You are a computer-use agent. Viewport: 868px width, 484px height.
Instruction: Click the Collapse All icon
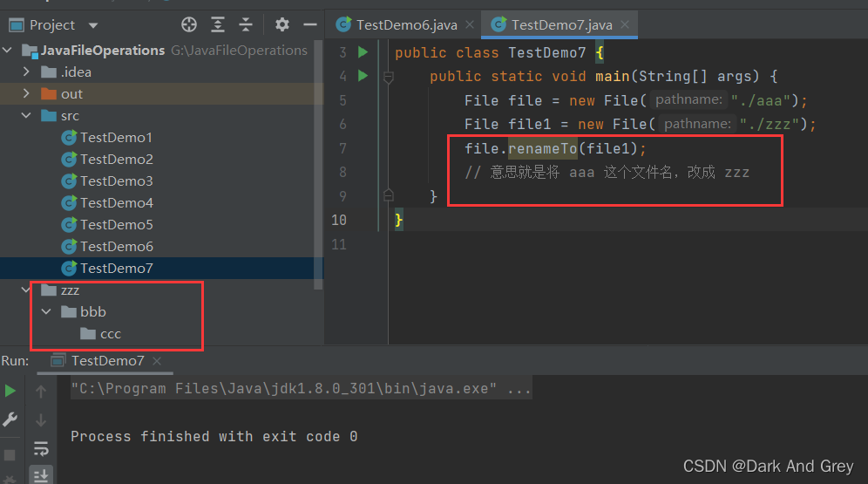(x=245, y=24)
